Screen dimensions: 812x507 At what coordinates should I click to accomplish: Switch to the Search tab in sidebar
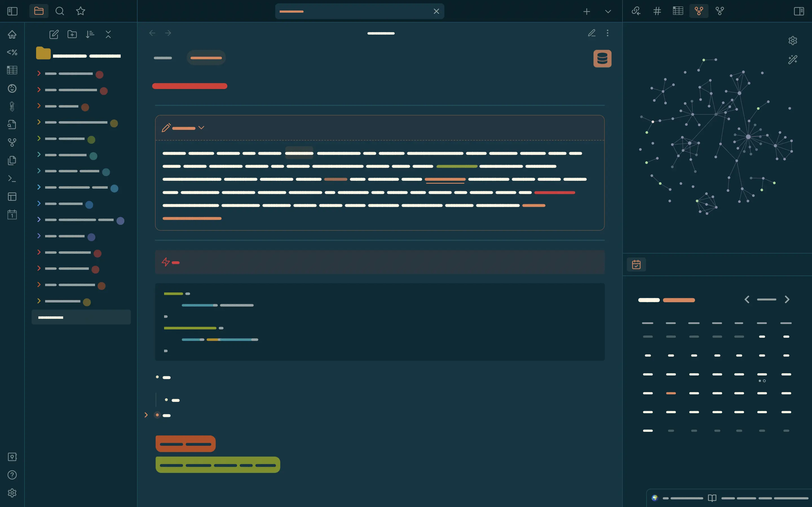pos(60,11)
